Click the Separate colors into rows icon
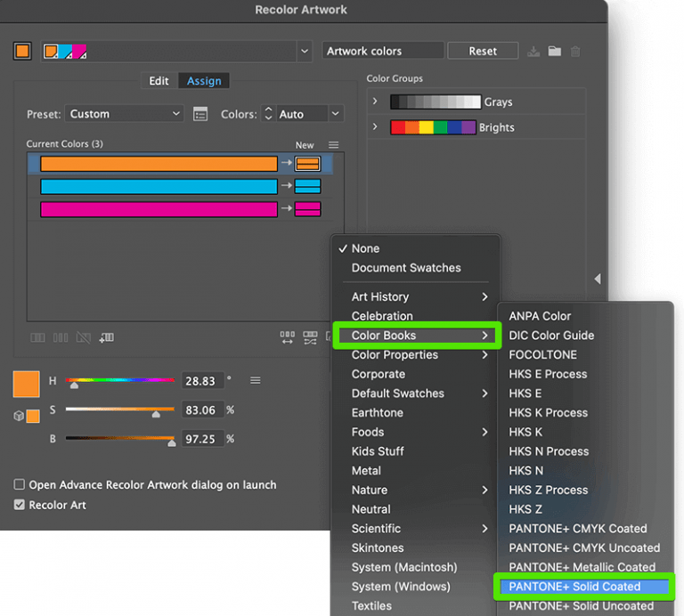The width and height of the screenshot is (684, 616). (x=61, y=337)
